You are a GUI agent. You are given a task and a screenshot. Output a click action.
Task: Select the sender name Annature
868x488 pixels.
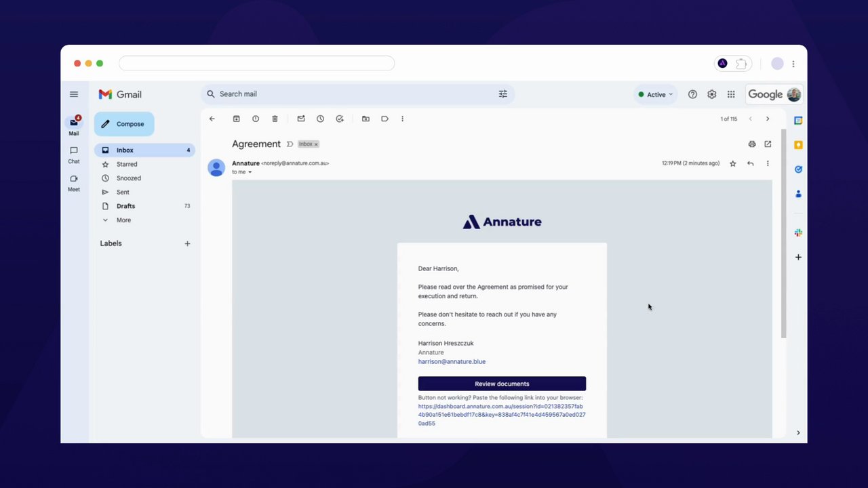click(245, 163)
